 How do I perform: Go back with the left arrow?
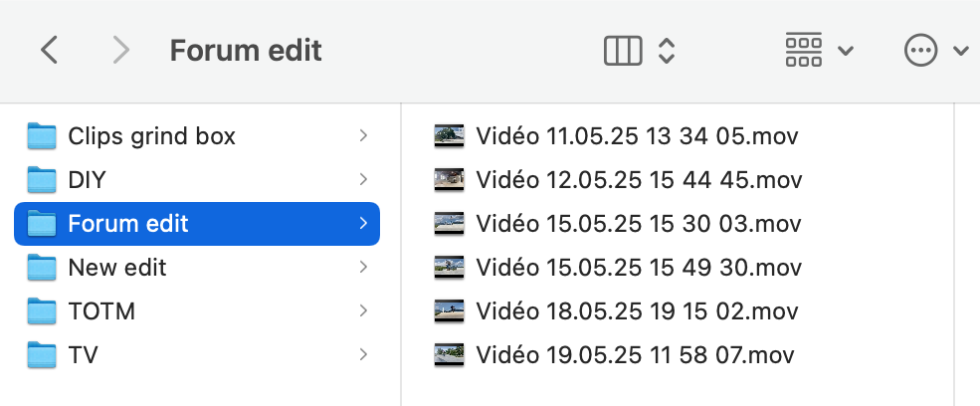49,50
